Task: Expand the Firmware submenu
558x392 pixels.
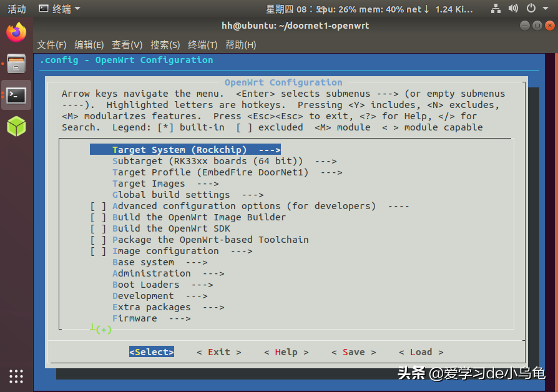Action: point(135,318)
